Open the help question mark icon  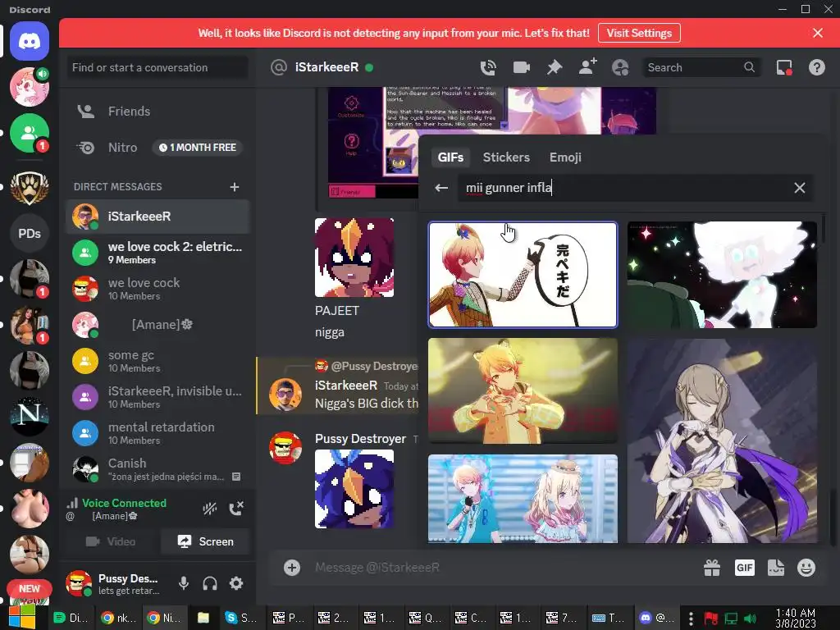[x=816, y=67]
